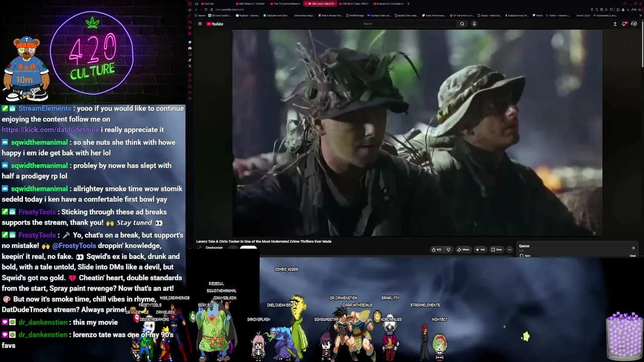Open the Classic - Delta bookmark
Image resolution: width=644 pixels, height=362 pixels.
tap(490, 16)
